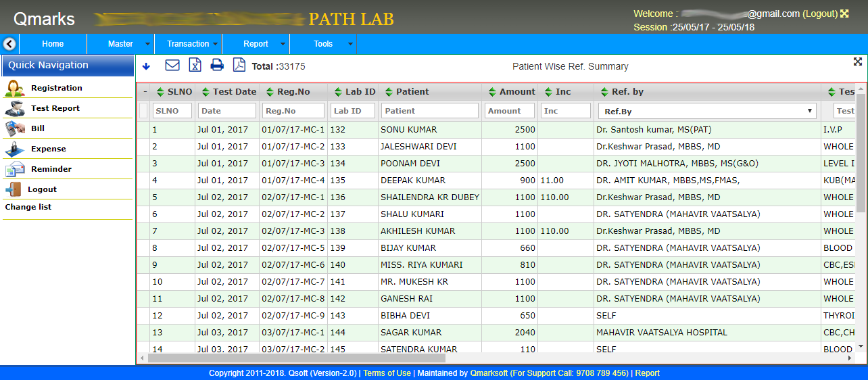Sort by SLNO column arrows
The width and height of the screenshot is (868, 380).
pos(160,92)
